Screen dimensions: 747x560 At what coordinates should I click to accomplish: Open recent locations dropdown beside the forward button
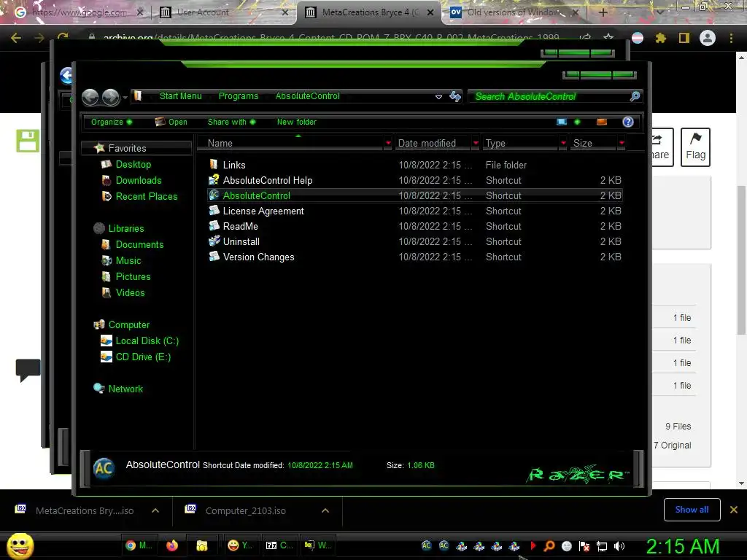125,97
